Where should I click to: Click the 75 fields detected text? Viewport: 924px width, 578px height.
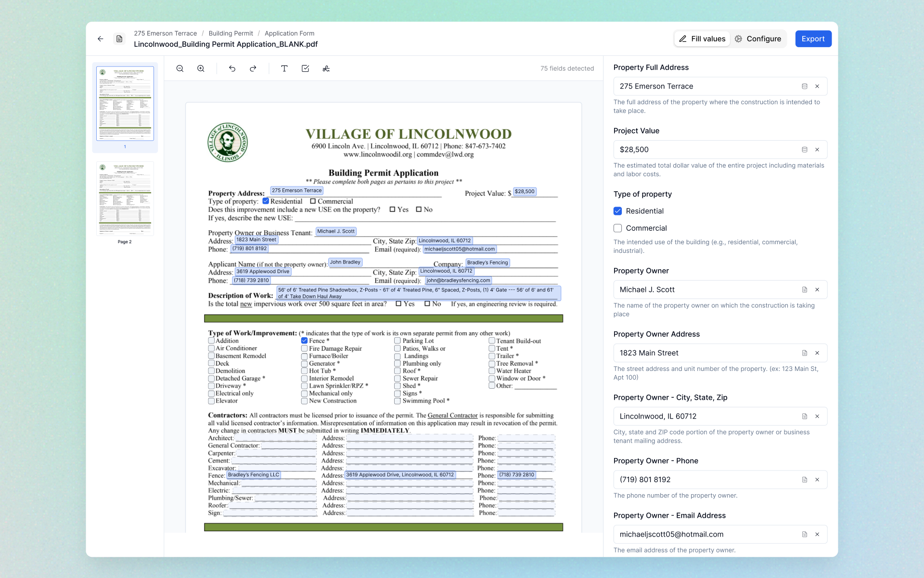click(x=567, y=68)
